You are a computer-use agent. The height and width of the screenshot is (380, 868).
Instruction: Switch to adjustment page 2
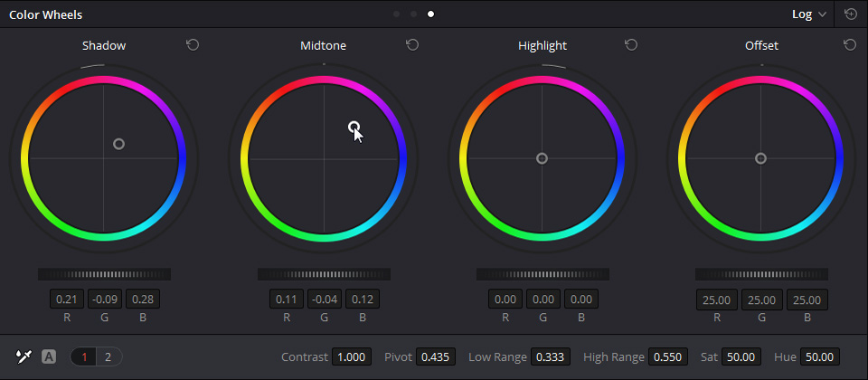tap(108, 356)
